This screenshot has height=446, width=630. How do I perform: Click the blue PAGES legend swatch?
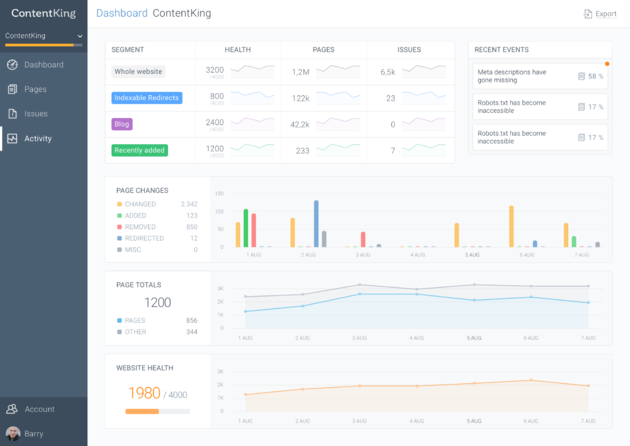[119, 321]
